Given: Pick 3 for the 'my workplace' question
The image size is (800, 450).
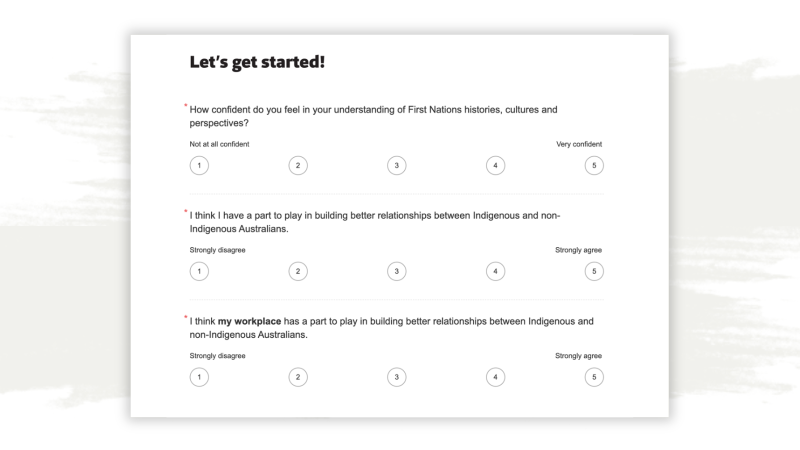Looking at the screenshot, I should [x=396, y=376].
